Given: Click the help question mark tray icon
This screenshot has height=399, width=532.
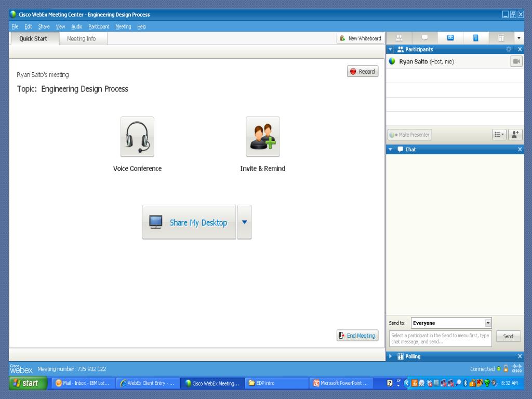Looking at the screenshot, I should (390, 383).
